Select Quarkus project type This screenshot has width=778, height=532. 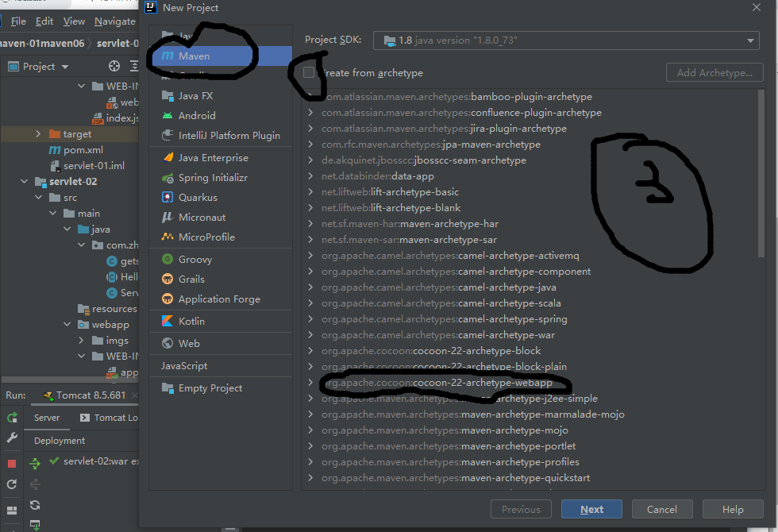pyautogui.click(x=221, y=198)
